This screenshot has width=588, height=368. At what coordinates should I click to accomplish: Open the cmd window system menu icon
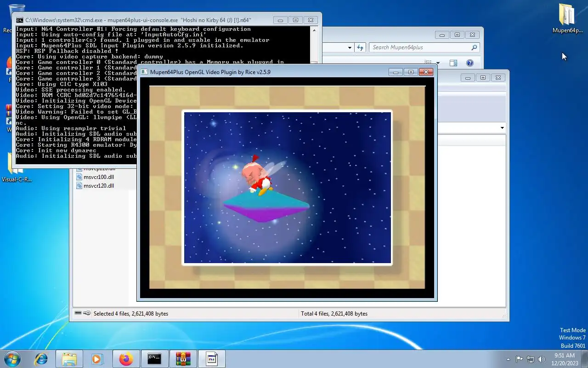[20, 20]
